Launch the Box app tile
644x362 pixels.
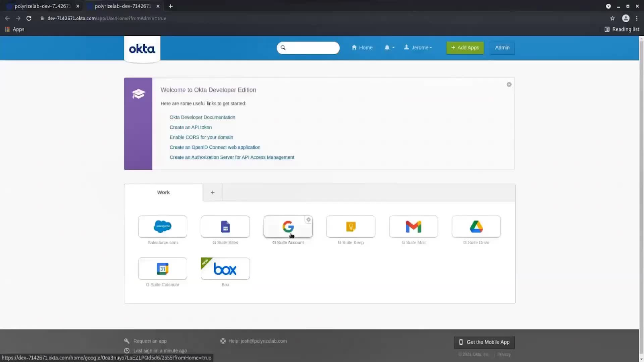(x=225, y=269)
